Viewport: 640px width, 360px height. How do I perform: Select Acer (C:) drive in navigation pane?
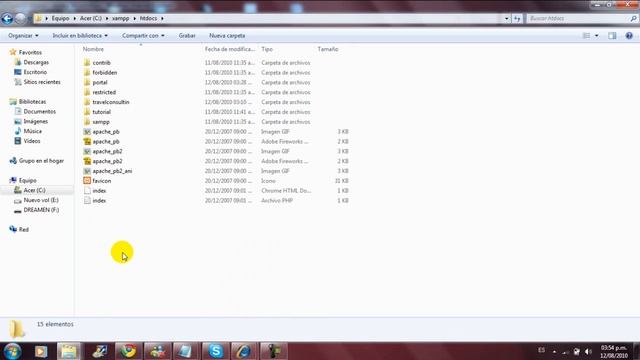pyautogui.click(x=34, y=190)
